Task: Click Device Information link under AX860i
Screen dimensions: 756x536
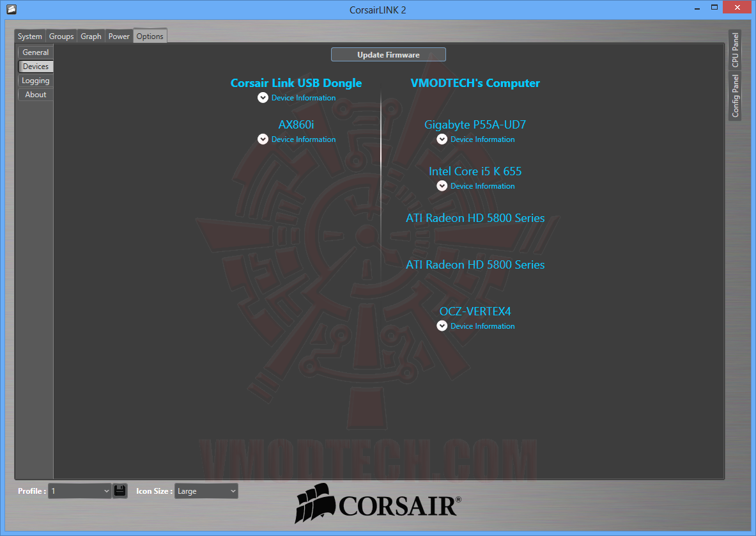Action: (304, 139)
